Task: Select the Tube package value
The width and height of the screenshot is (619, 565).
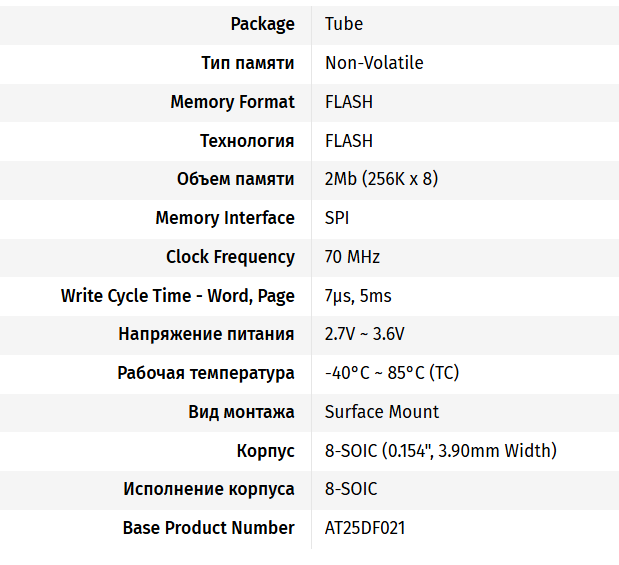Action: click(x=344, y=24)
